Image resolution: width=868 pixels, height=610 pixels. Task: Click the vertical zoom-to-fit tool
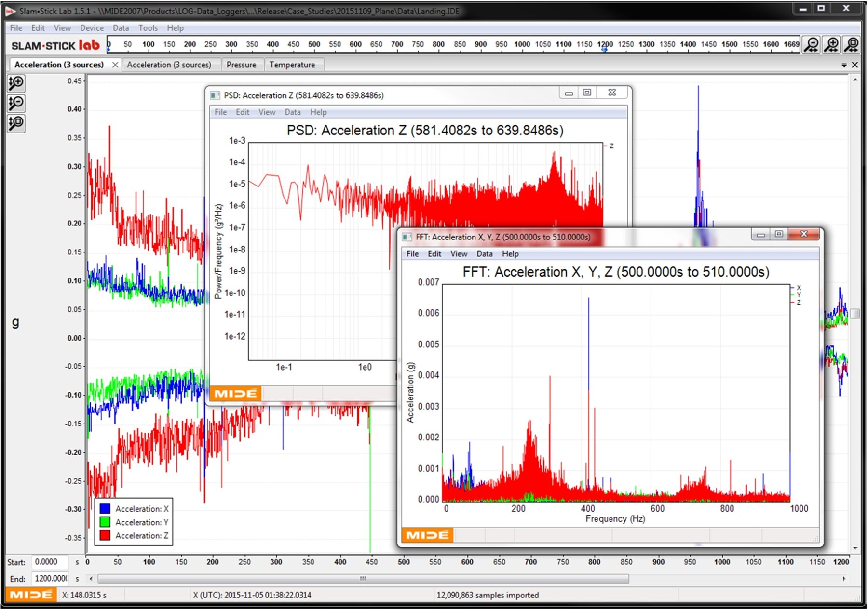[15, 124]
